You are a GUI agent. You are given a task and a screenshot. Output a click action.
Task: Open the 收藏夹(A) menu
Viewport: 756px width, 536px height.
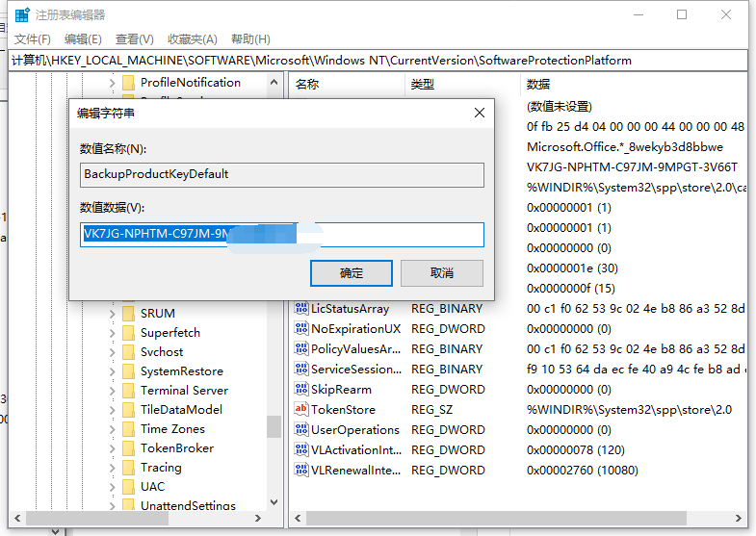pos(193,39)
